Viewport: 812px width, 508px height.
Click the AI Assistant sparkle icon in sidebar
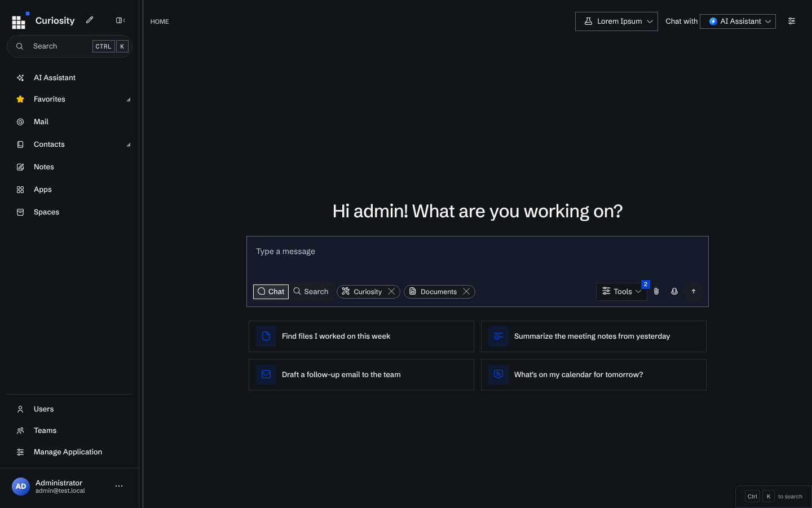point(20,78)
